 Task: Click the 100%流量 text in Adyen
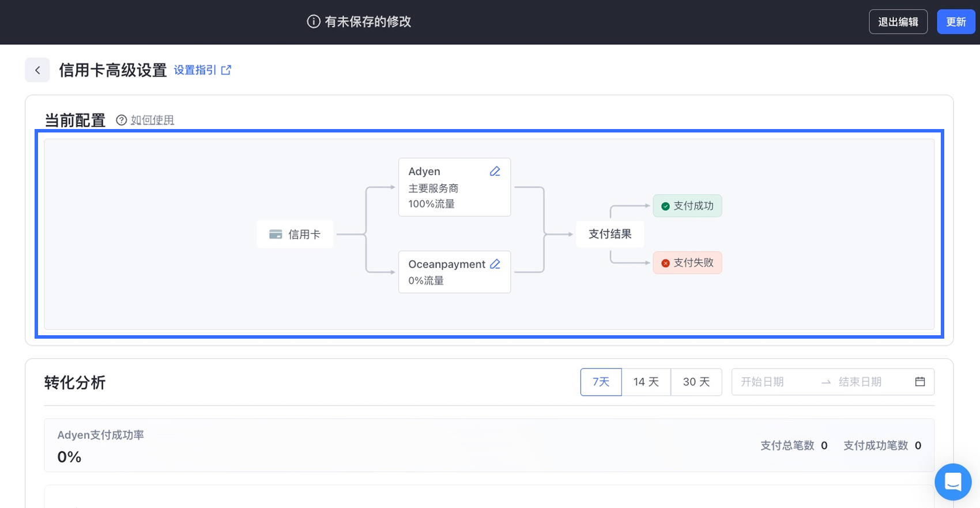pos(432,204)
